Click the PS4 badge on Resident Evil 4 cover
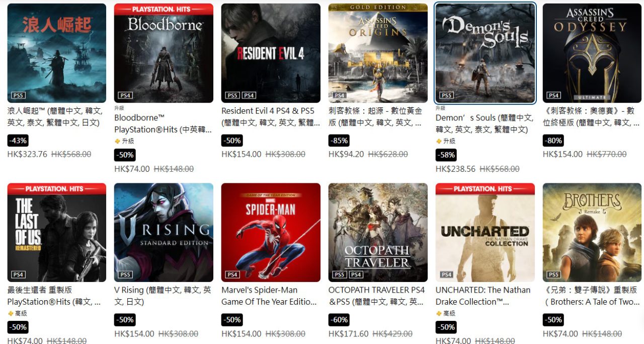Image resolution: width=644 pixels, height=344 pixels. coord(249,95)
